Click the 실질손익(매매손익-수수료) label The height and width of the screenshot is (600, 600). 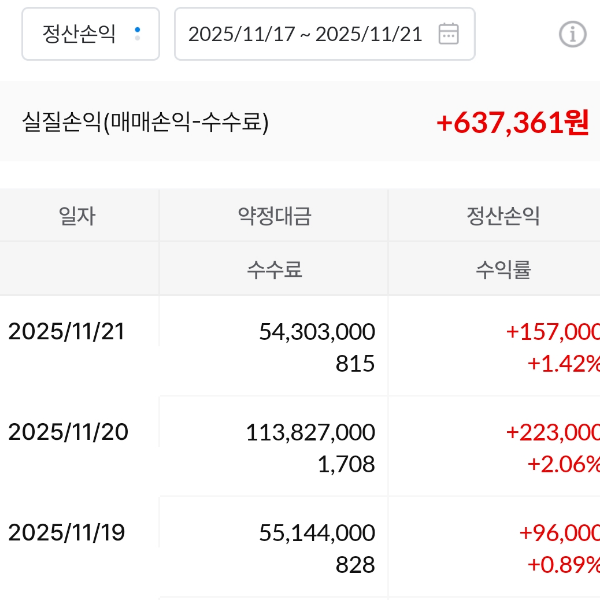tap(146, 122)
